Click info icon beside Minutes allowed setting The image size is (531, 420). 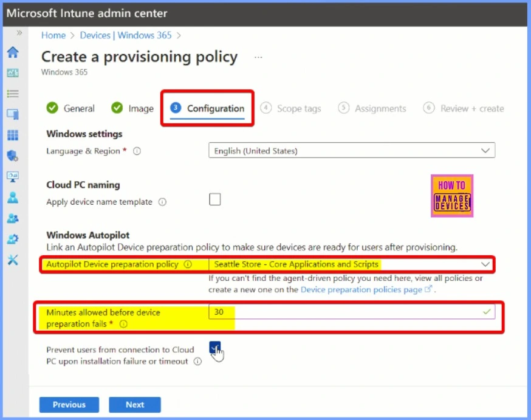point(123,324)
